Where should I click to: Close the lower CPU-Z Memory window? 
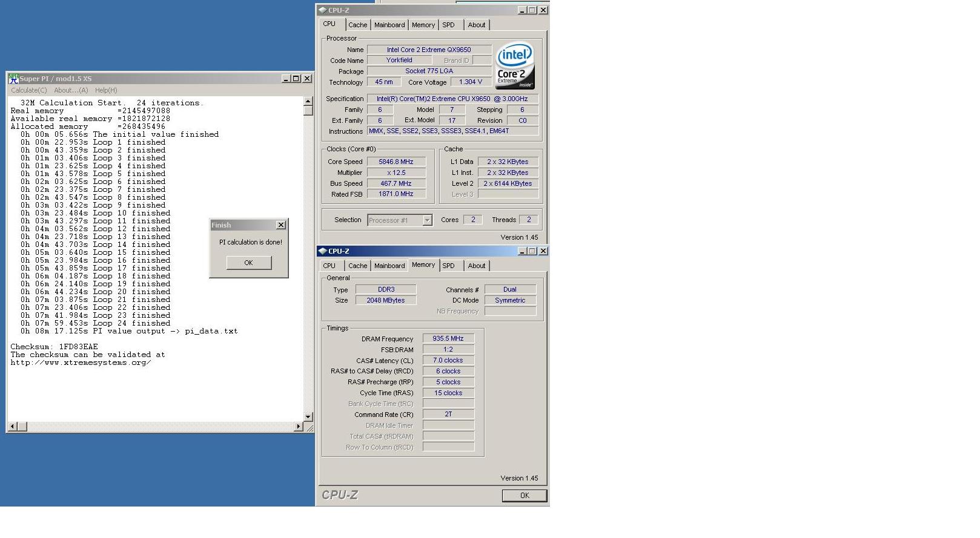point(543,251)
